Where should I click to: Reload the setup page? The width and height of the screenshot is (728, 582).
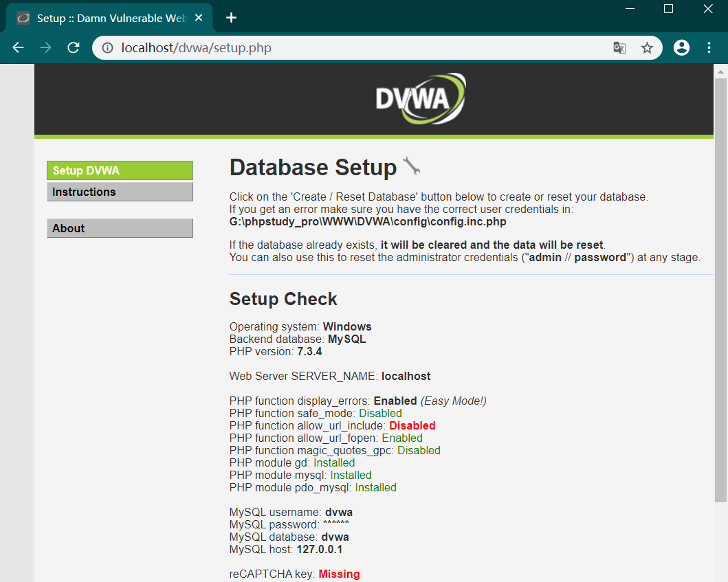point(73,47)
